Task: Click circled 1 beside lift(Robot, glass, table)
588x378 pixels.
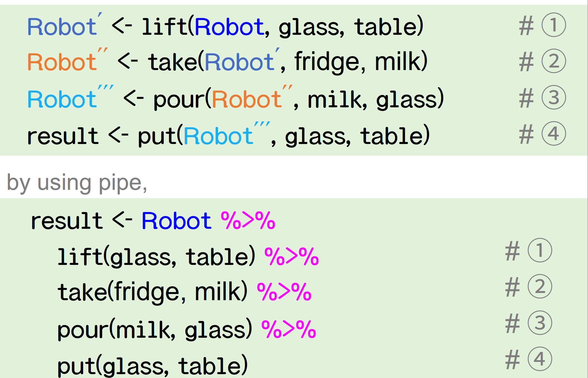Action: (554, 25)
